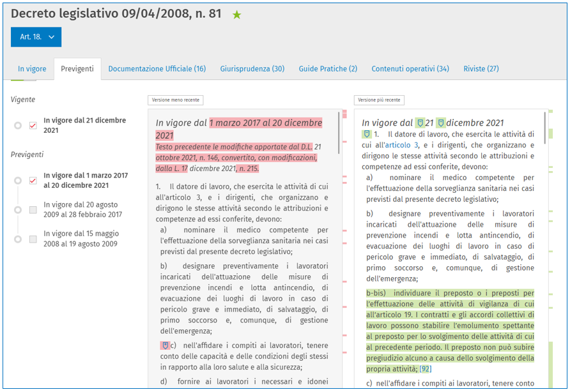The height and width of the screenshot is (392, 570).
Task: Open footnote reference [92]
Action: (426, 369)
